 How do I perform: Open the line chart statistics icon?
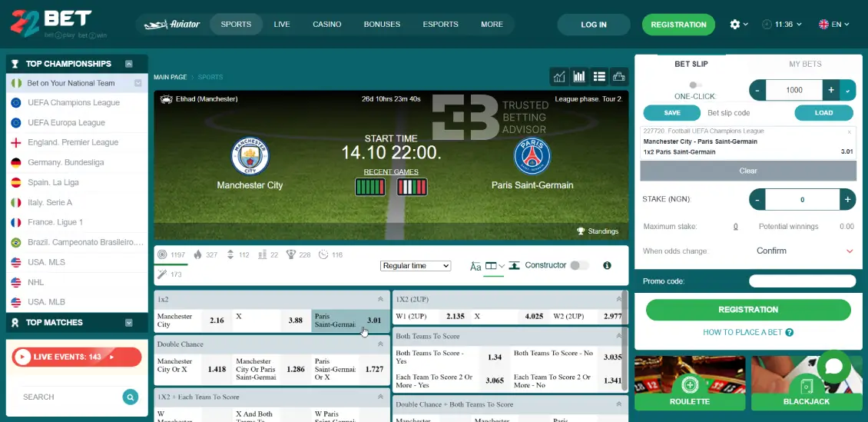coord(559,76)
